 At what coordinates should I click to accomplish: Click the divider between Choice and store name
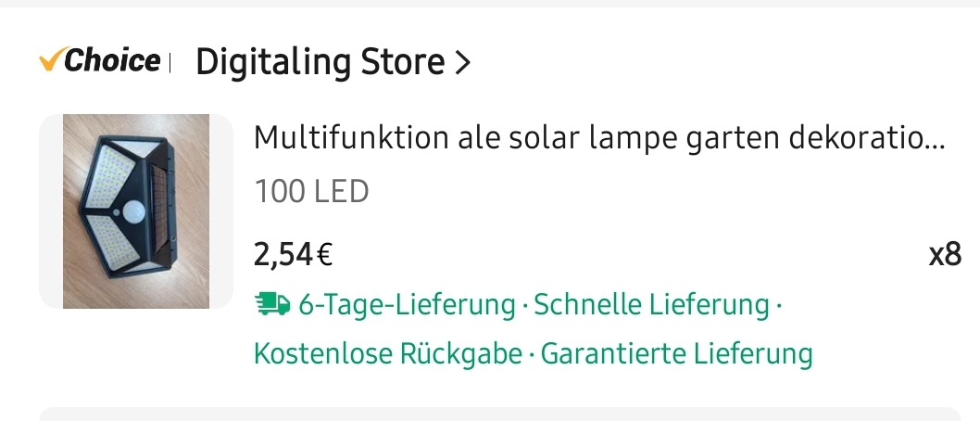(170, 62)
